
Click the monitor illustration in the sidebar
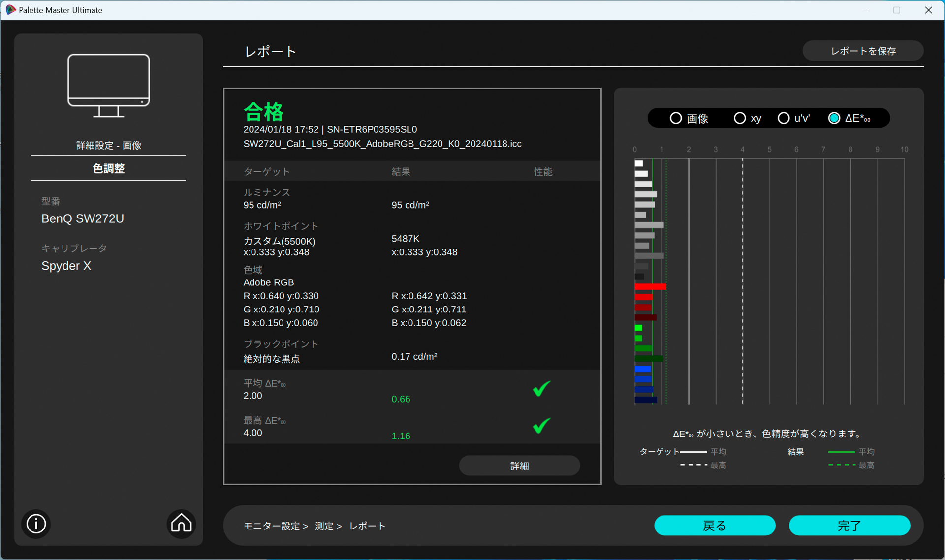pos(108,86)
